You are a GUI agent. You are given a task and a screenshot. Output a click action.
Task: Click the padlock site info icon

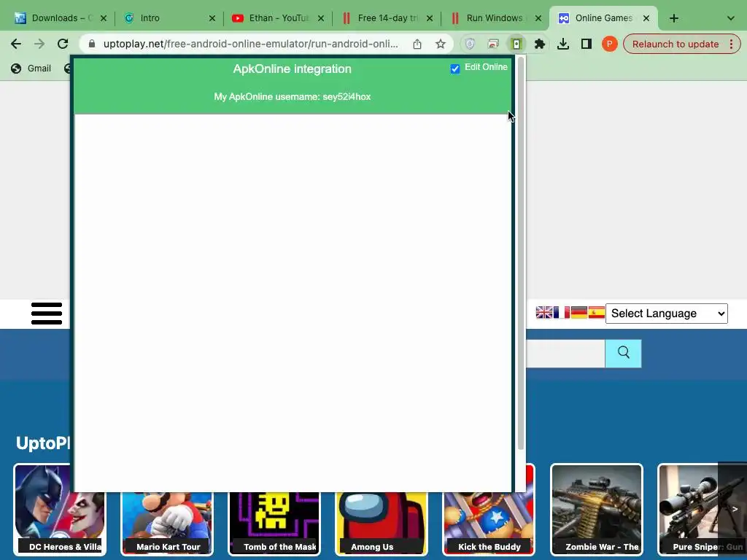tap(92, 44)
